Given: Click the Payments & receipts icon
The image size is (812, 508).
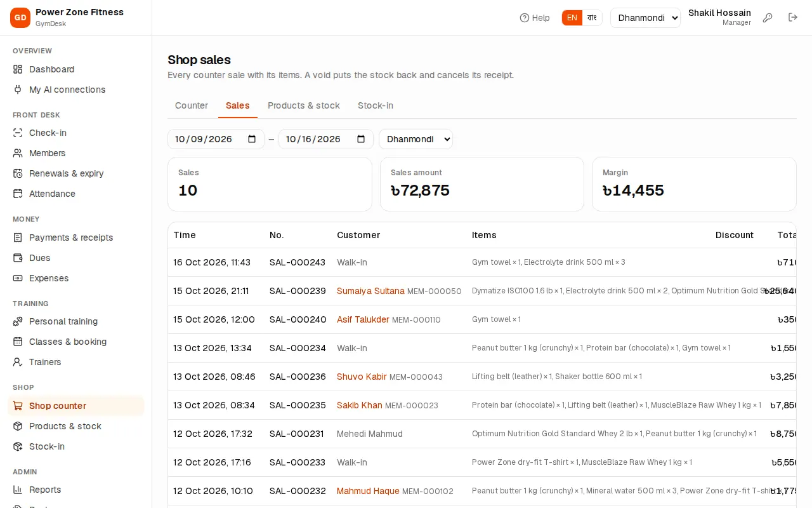Looking at the screenshot, I should point(18,237).
